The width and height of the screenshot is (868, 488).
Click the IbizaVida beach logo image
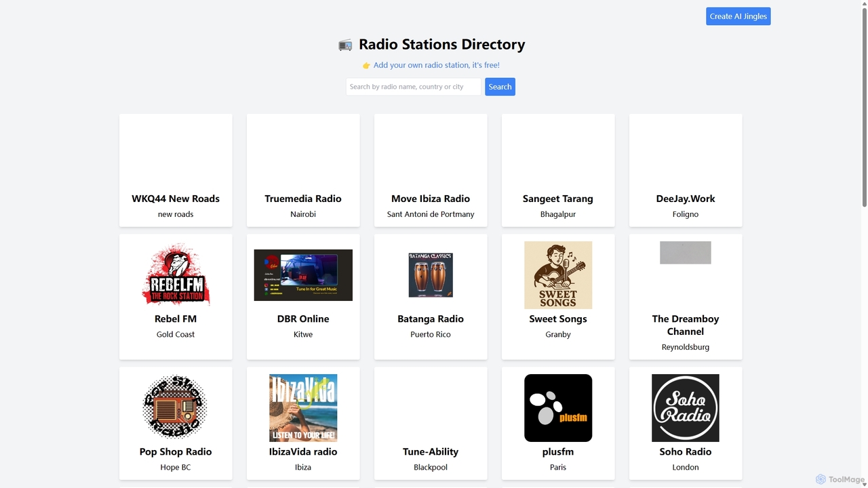click(303, 408)
